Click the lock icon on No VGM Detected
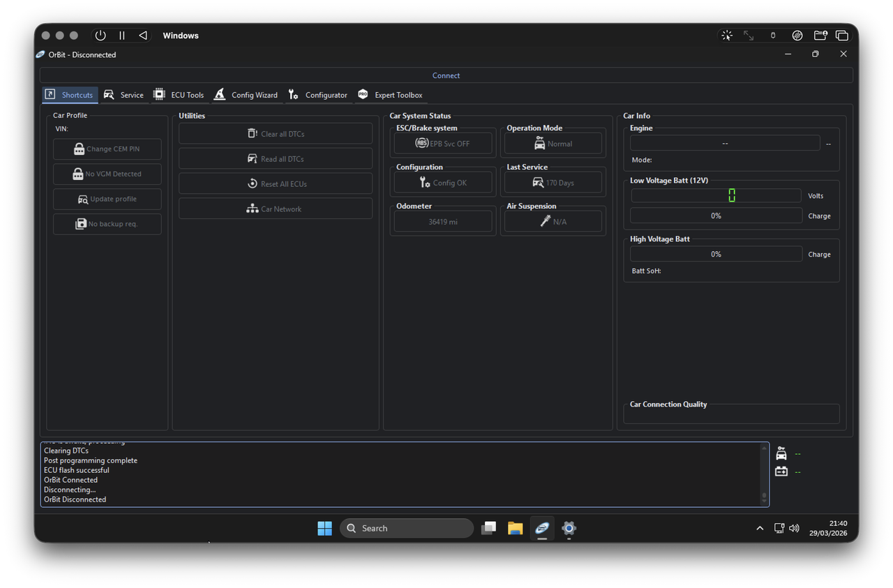 click(x=78, y=174)
